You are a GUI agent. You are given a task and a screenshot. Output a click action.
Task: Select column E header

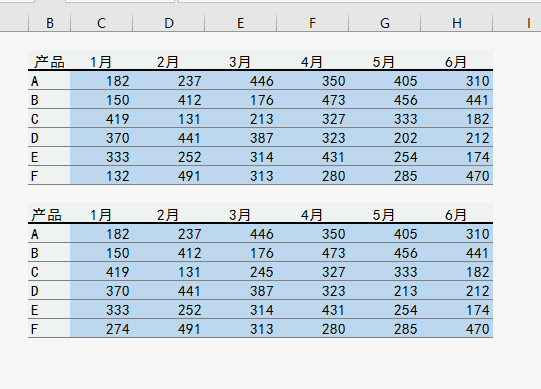pos(240,23)
